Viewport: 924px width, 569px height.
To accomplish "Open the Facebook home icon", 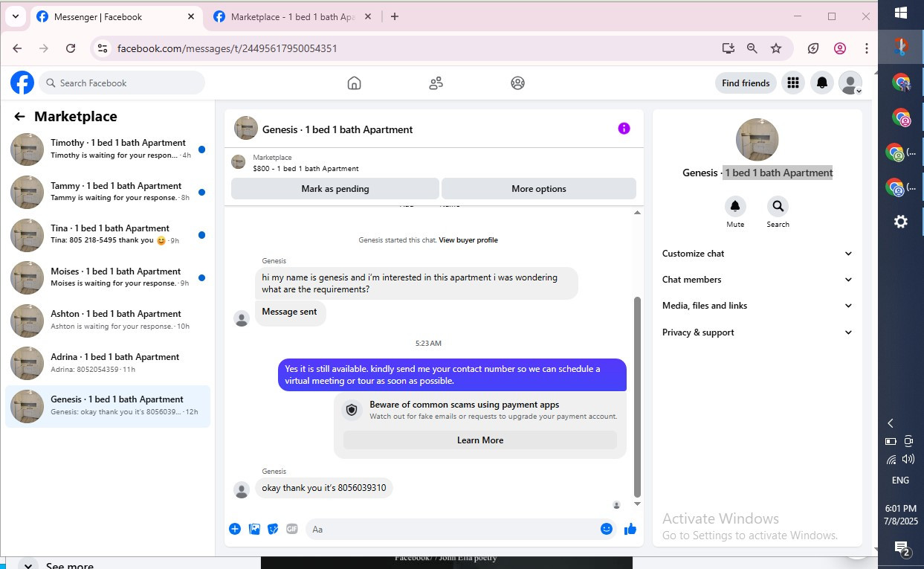I will 354,83.
